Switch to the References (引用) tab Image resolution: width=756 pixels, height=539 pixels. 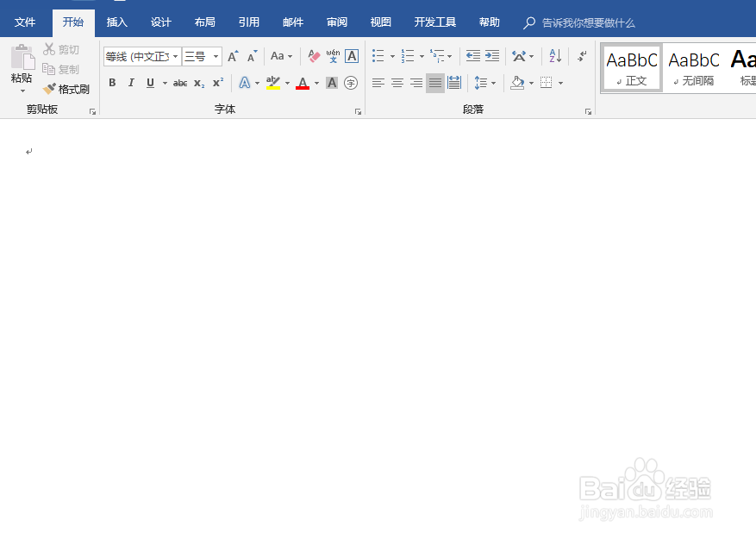pos(249,22)
